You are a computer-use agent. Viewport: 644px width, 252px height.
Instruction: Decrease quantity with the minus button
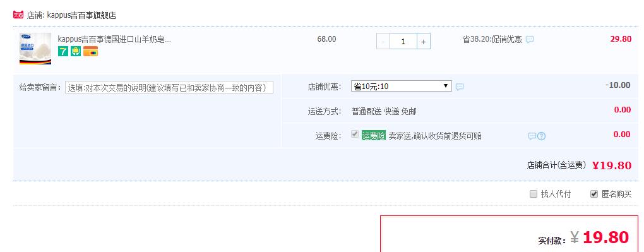(x=383, y=41)
